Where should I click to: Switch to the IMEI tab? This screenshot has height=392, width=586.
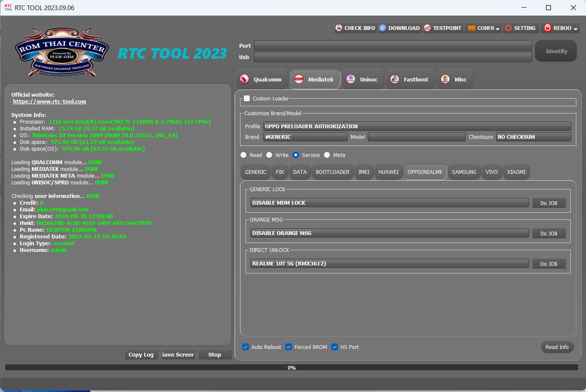pyautogui.click(x=364, y=172)
